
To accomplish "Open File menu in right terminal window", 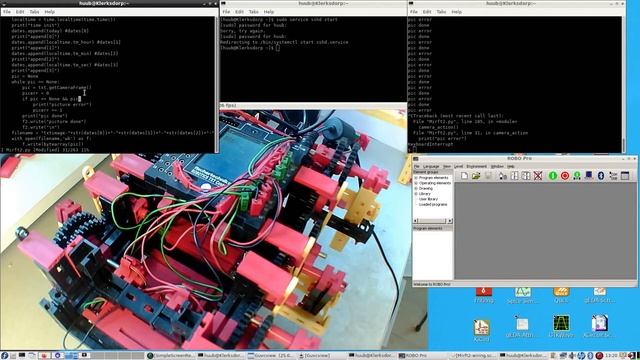I will click(x=414, y=12).
